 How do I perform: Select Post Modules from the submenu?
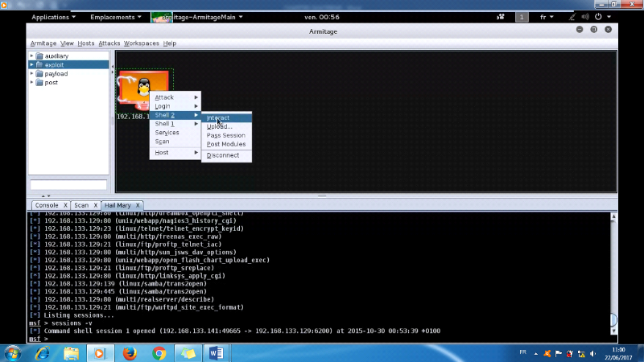[x=226, y=144]
